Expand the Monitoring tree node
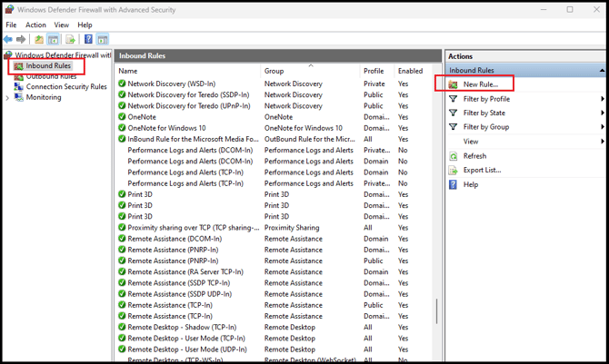The width and height of the screenshot is (609, 364). 7,98
